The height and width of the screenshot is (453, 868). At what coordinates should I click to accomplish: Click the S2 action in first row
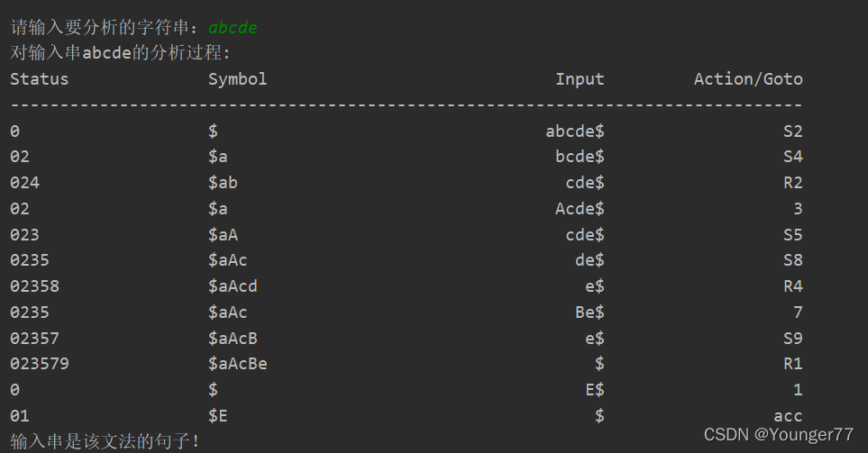coord(792,131)
